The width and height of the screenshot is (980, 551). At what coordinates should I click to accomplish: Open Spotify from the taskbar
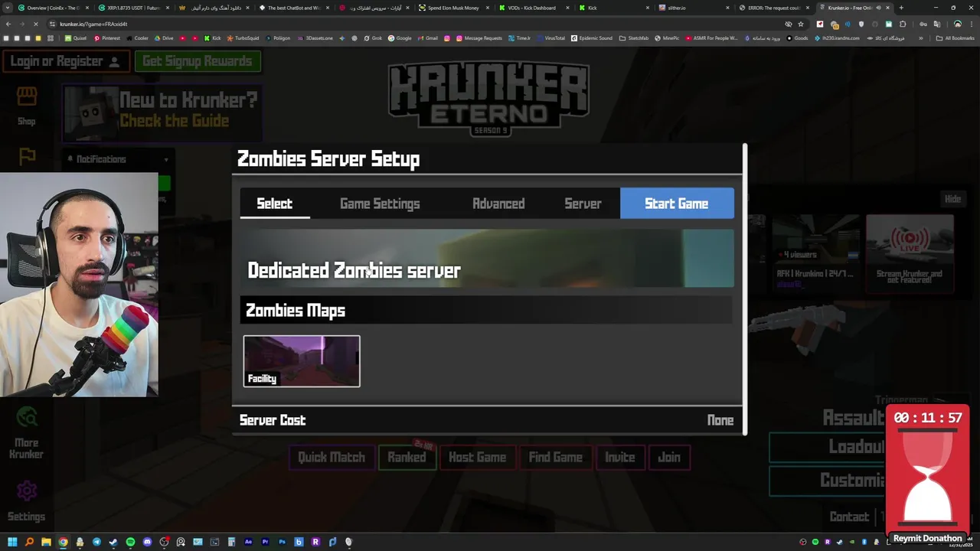click(x=130, y=542)
